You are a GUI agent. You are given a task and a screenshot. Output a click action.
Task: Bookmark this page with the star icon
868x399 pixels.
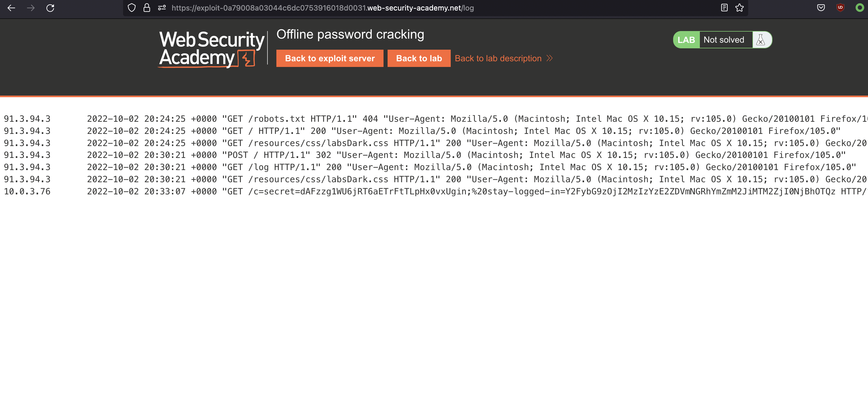click(740, 8)
